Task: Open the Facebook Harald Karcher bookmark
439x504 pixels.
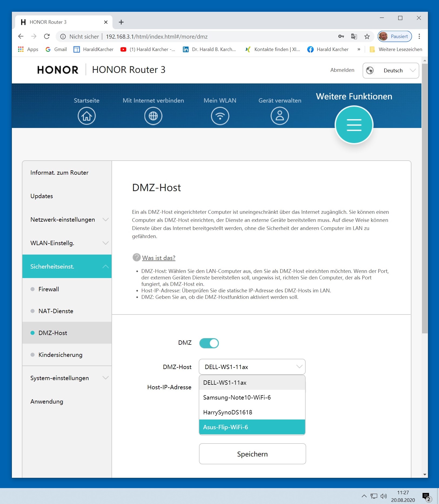Action: (x=328, y=49)
